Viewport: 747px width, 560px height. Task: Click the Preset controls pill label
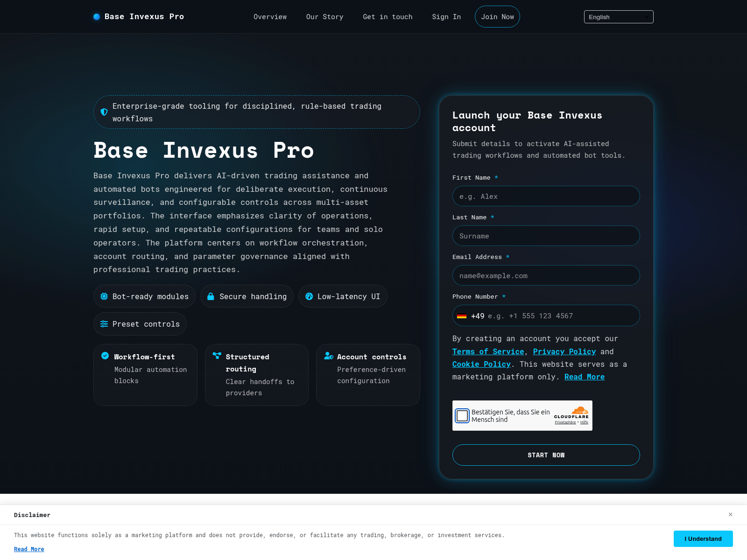(x=146, y=324)
